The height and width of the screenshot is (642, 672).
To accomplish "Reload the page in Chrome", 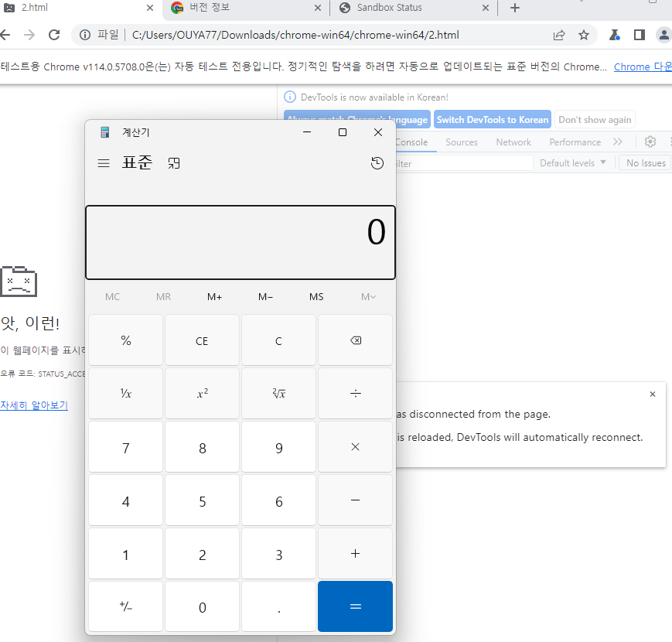I will pos(54,35).
